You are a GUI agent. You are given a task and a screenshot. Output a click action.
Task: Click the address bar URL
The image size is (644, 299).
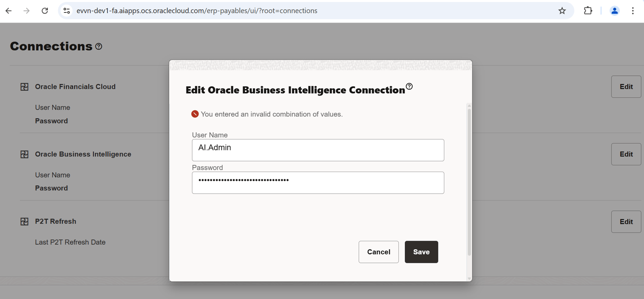point(197,11)
